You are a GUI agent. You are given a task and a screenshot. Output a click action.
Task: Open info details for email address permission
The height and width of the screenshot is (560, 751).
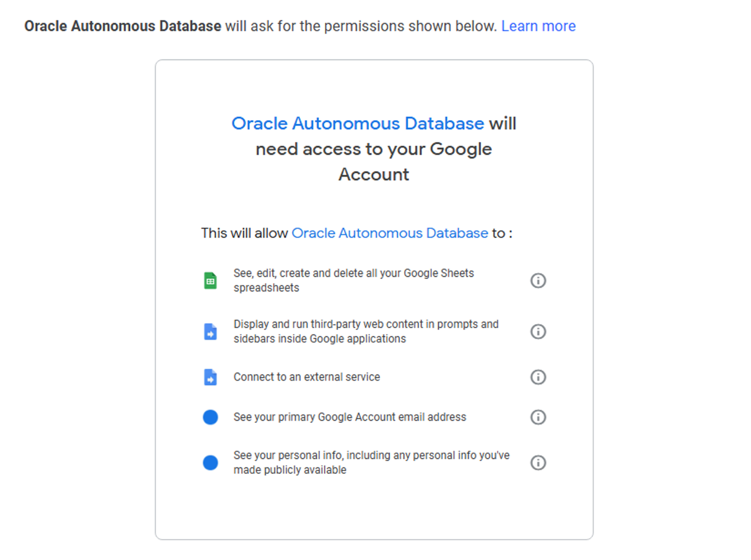coord(538,417)
